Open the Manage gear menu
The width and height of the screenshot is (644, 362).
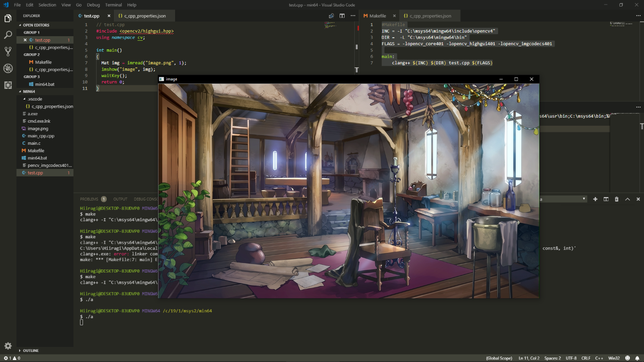(8, 346)
